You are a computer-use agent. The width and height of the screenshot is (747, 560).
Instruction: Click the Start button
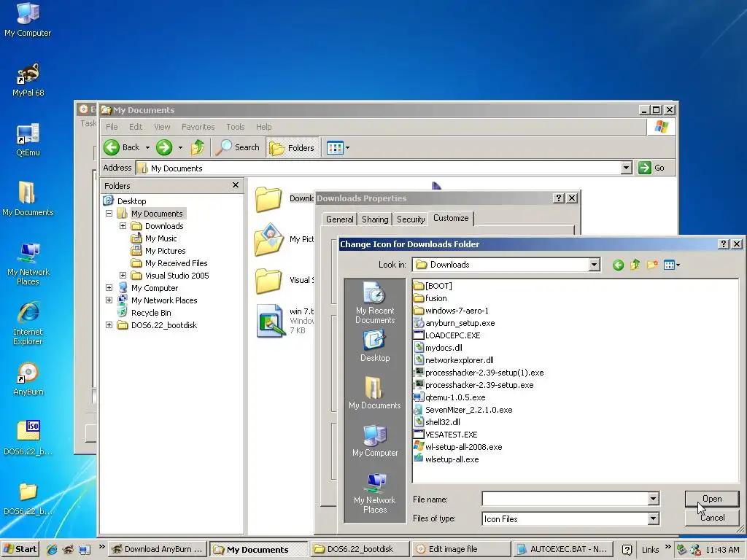click(20, 549)
